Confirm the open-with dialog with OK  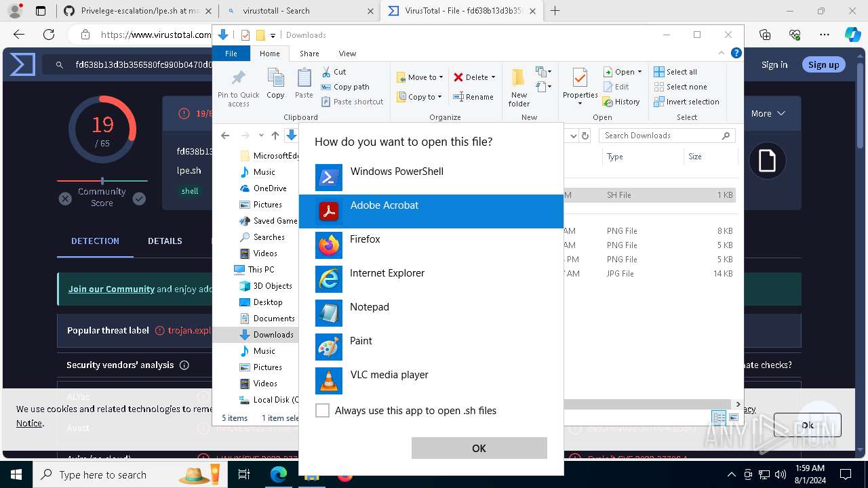click(479, 448)
